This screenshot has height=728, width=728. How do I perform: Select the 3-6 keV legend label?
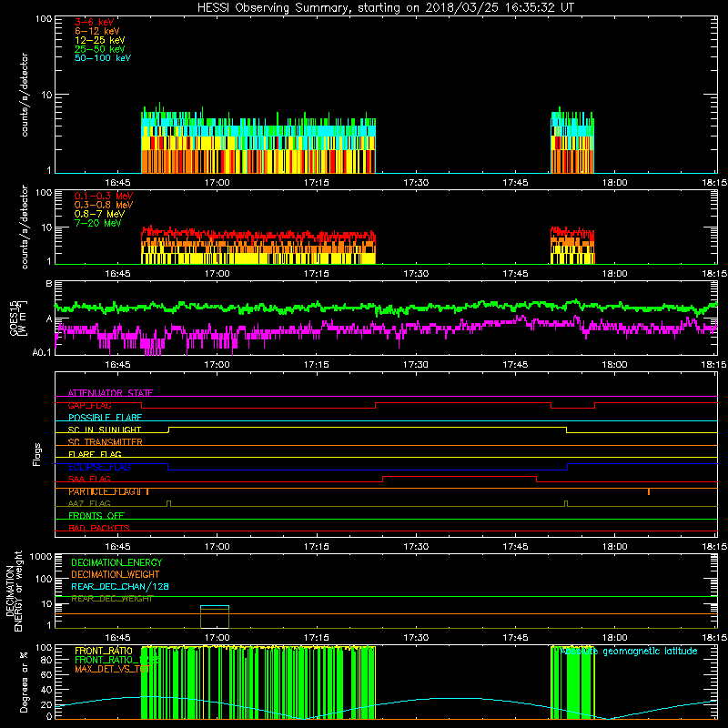coord(94,22)
